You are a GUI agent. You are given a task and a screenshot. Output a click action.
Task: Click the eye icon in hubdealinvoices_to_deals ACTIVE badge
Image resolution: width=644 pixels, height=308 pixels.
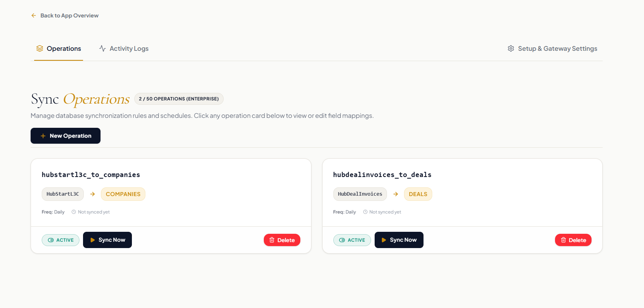point(342,240)
